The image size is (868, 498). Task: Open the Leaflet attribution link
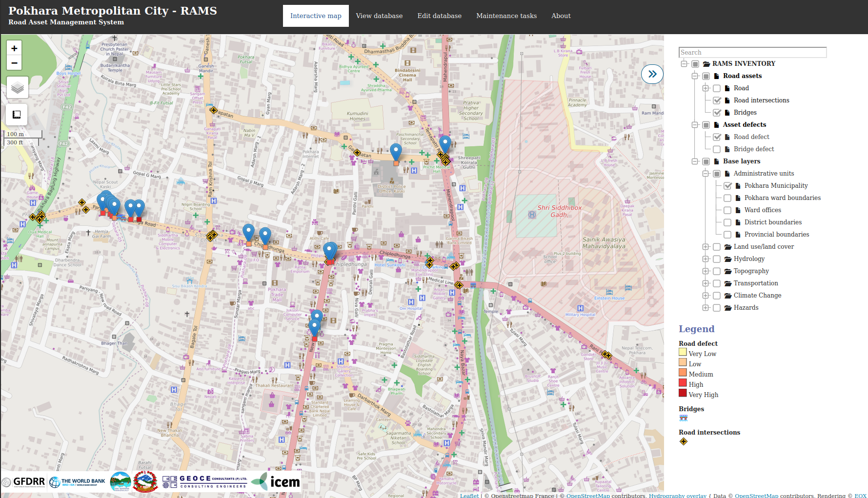pos(469,496)
